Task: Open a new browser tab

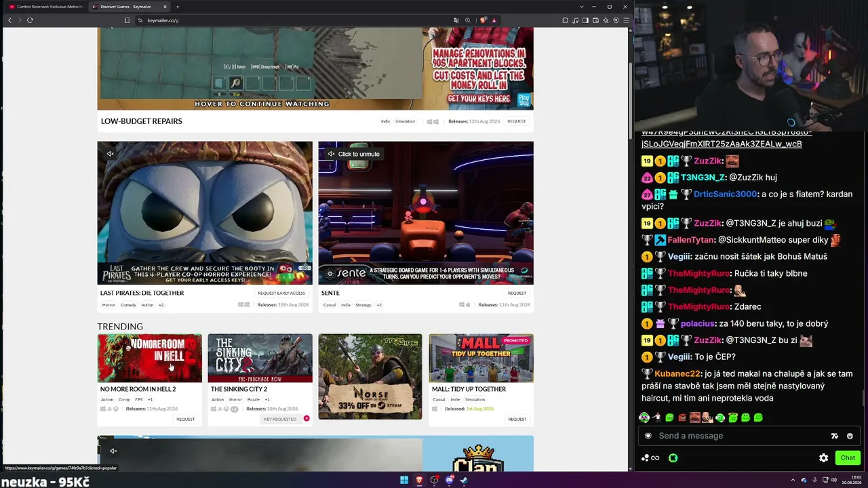Action: click(x=178, y=7)
